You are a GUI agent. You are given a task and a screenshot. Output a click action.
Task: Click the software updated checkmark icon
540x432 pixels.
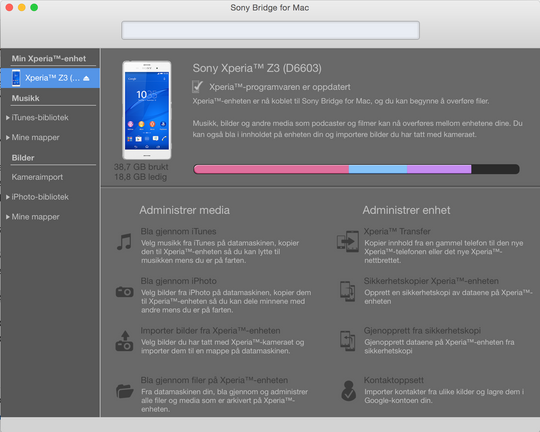click(197, 87)
